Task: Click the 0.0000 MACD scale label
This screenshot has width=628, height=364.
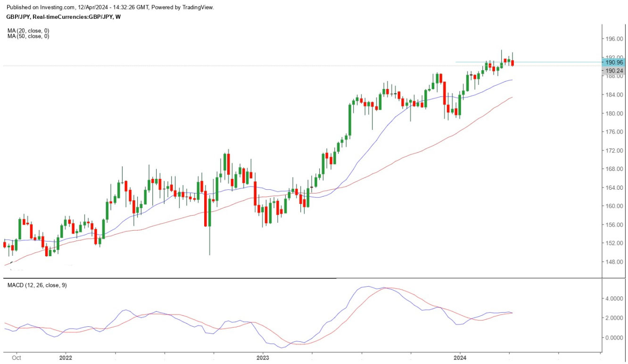Action: click(614, 338)
